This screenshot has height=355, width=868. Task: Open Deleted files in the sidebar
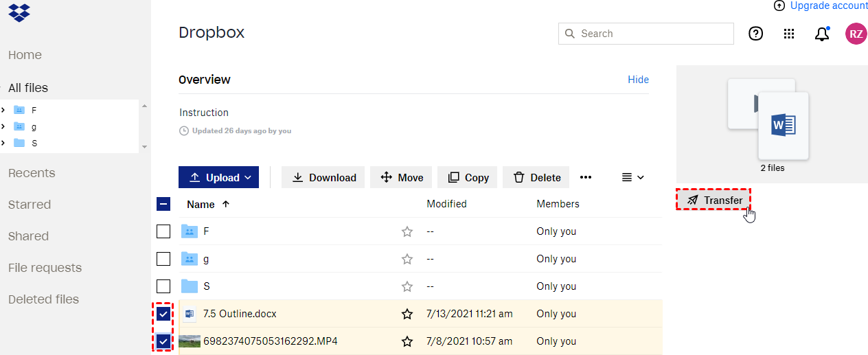[x=43, y=299]
